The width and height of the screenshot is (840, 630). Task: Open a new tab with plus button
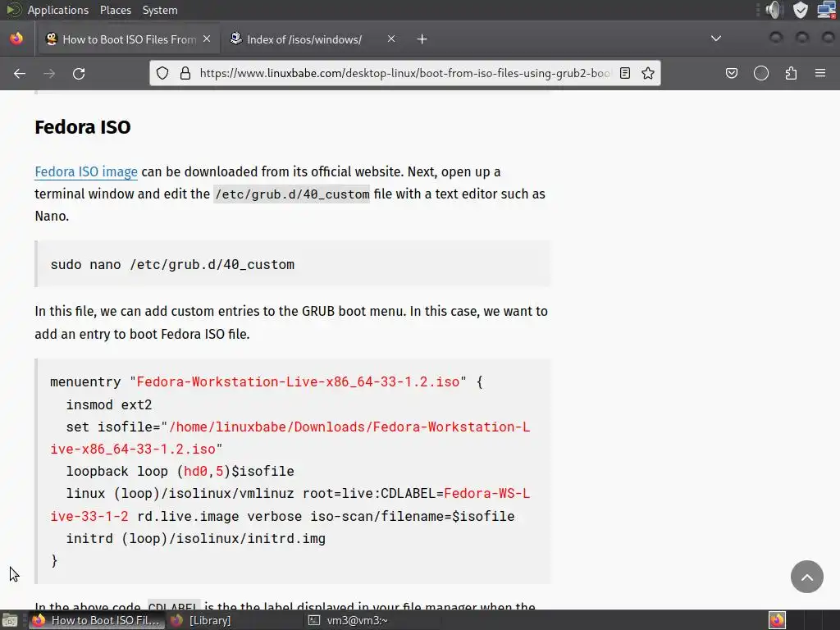[422, 39]
